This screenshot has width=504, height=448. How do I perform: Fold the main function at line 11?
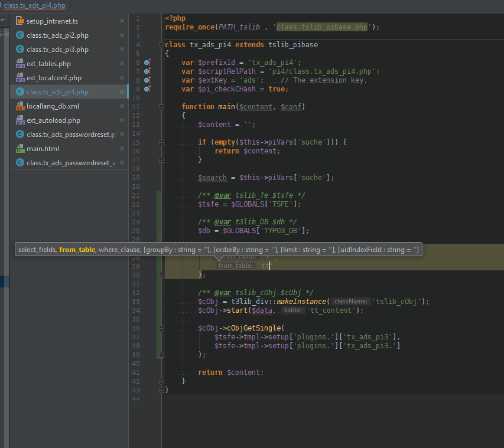[x=161, y=107]
